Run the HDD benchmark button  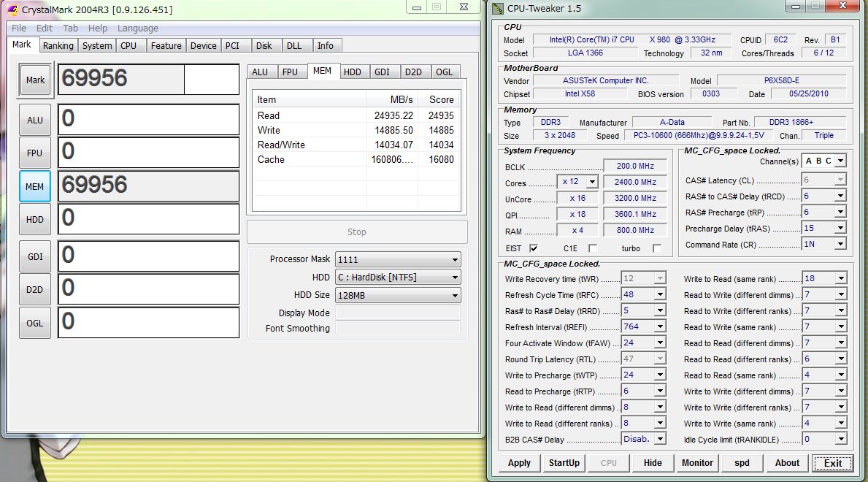click(35, 220)
